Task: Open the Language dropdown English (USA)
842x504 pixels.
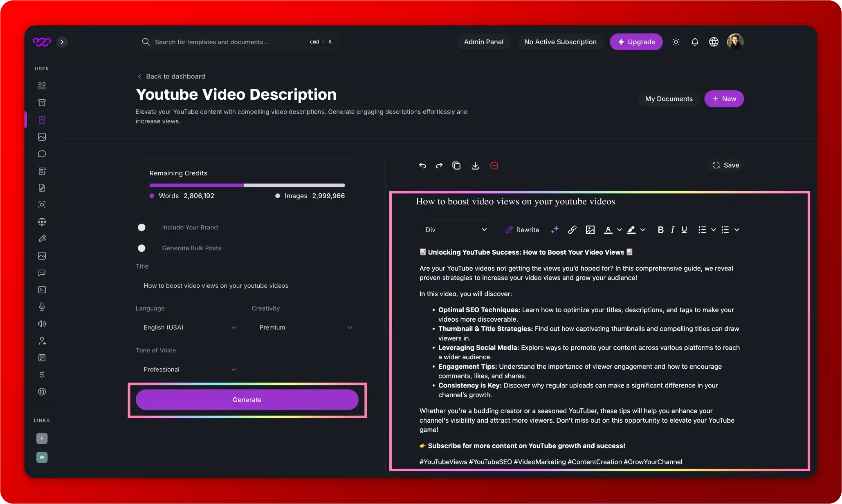Action: tap(189, 327)
